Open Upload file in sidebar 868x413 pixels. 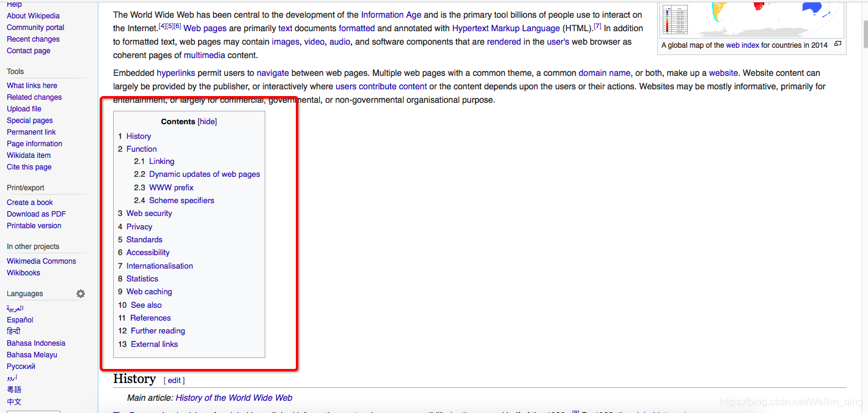pos(24,109)
